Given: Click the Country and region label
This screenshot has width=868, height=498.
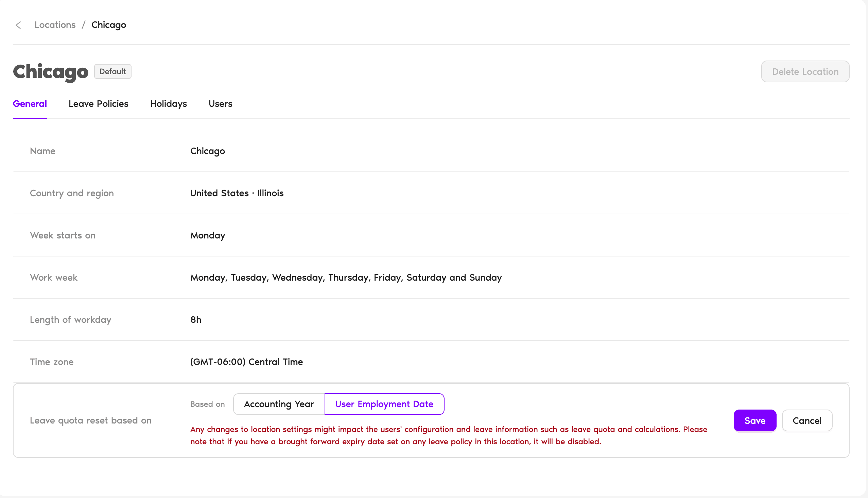Looking at the screenshot, I should point(72,193).
